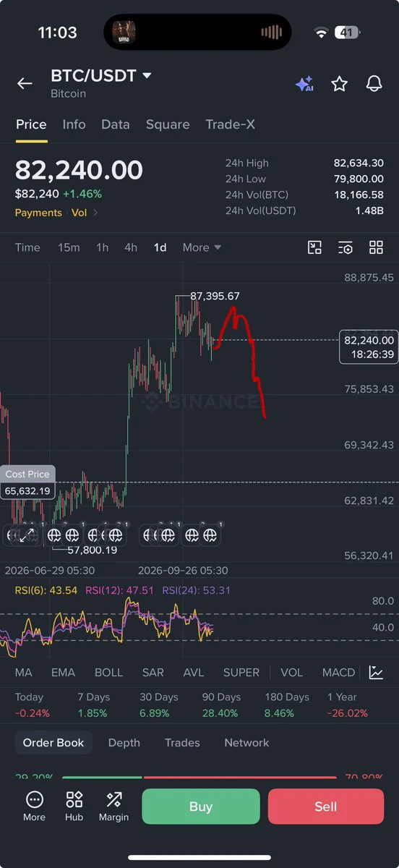Viewport: 399px width, 868px height.
Task: Select the 15m chart interval
Action: coord(69,247)
